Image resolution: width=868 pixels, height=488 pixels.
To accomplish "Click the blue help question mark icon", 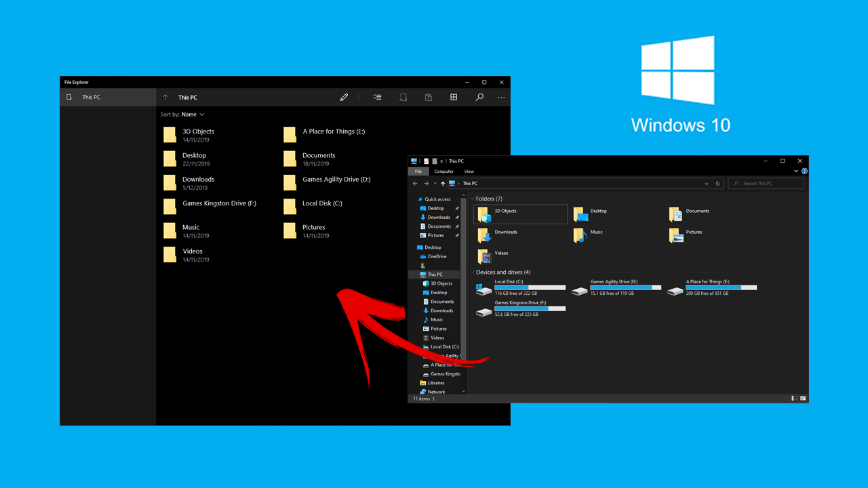I will click(x=804, y=171).
